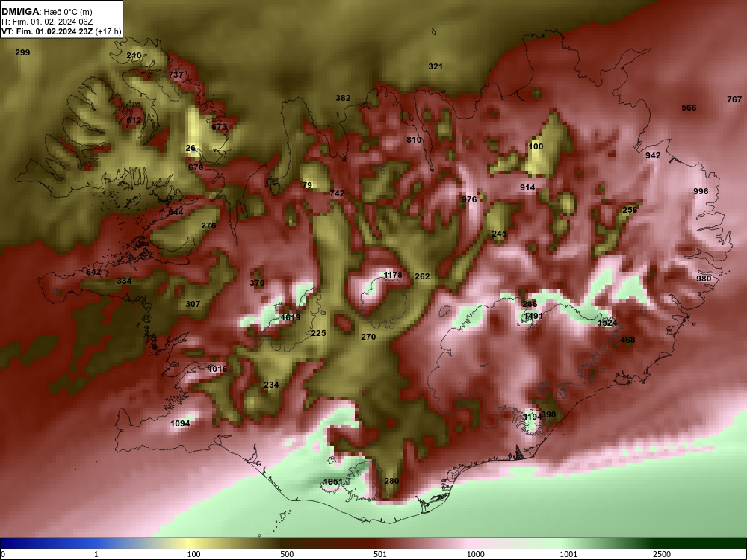Select the map value 673

[219, 127]
